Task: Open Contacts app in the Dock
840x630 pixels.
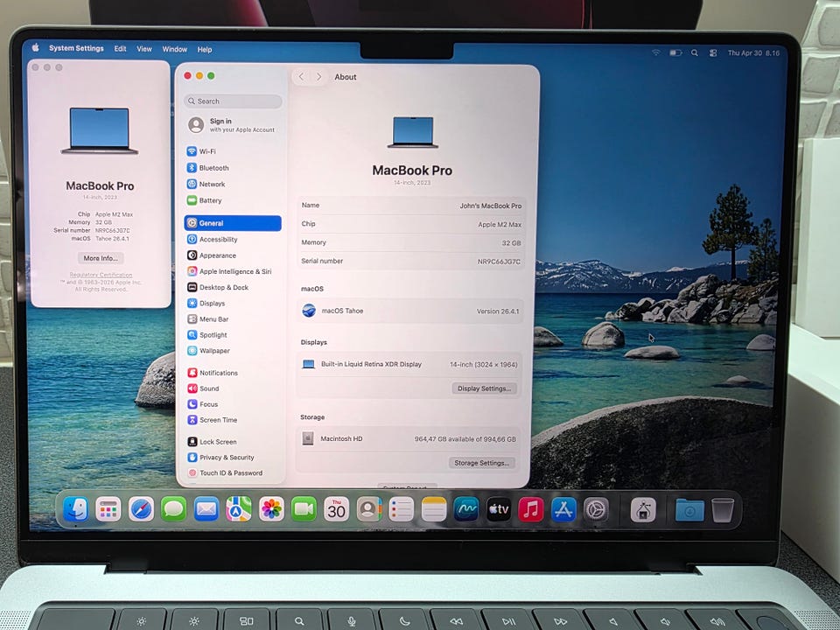Action: coord(369,509)
